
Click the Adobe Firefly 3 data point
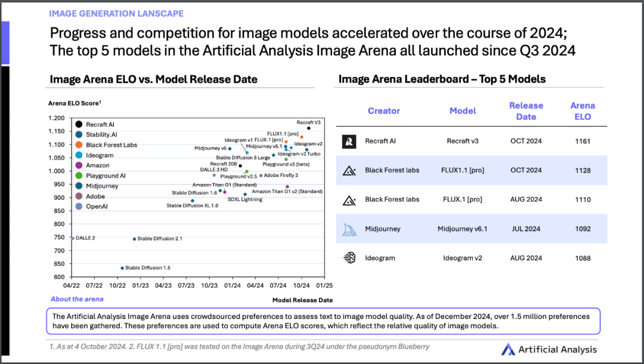pyautogui.click(x=261, y=176)
